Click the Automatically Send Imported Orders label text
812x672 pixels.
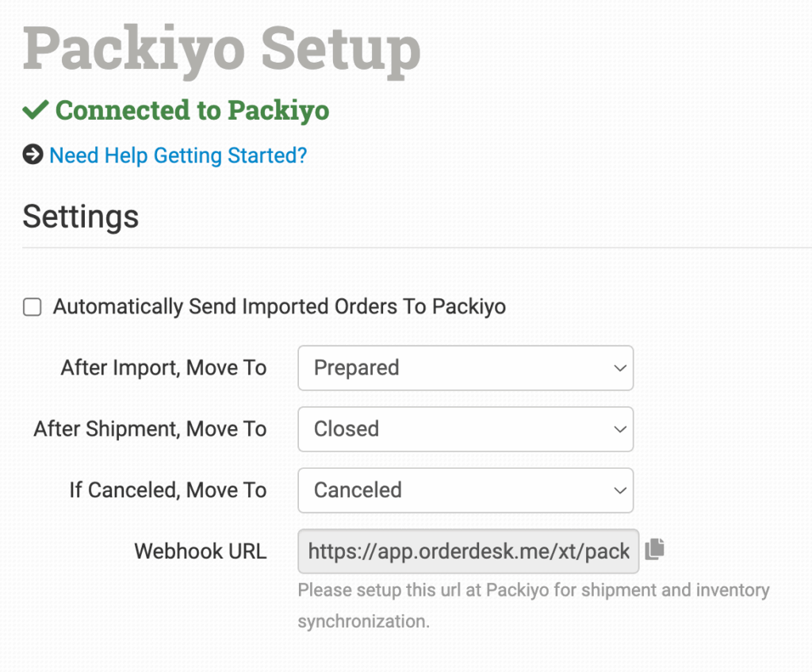(x=279, y=307)
